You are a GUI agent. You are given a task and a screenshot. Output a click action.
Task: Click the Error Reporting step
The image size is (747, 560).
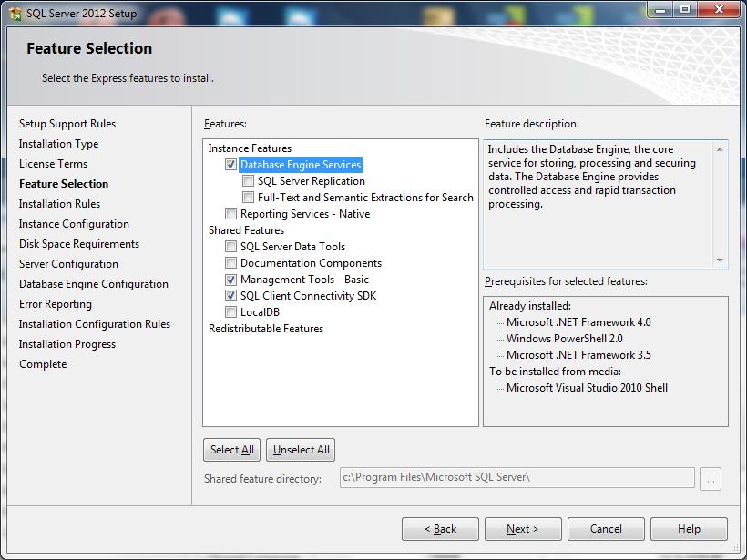click(x=56, y=304)
